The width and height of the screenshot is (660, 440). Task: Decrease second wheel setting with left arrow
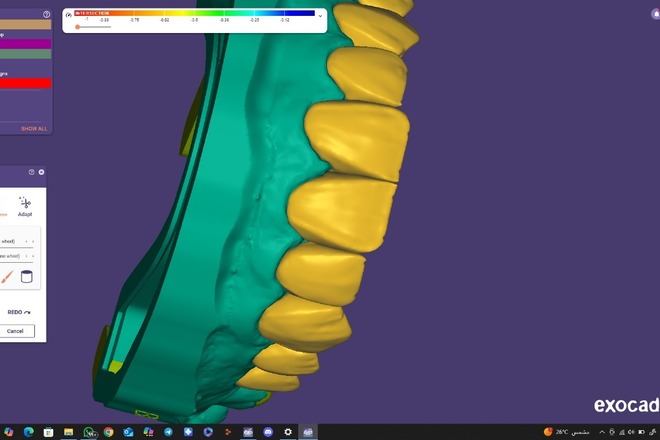click(x=27, y=256)
